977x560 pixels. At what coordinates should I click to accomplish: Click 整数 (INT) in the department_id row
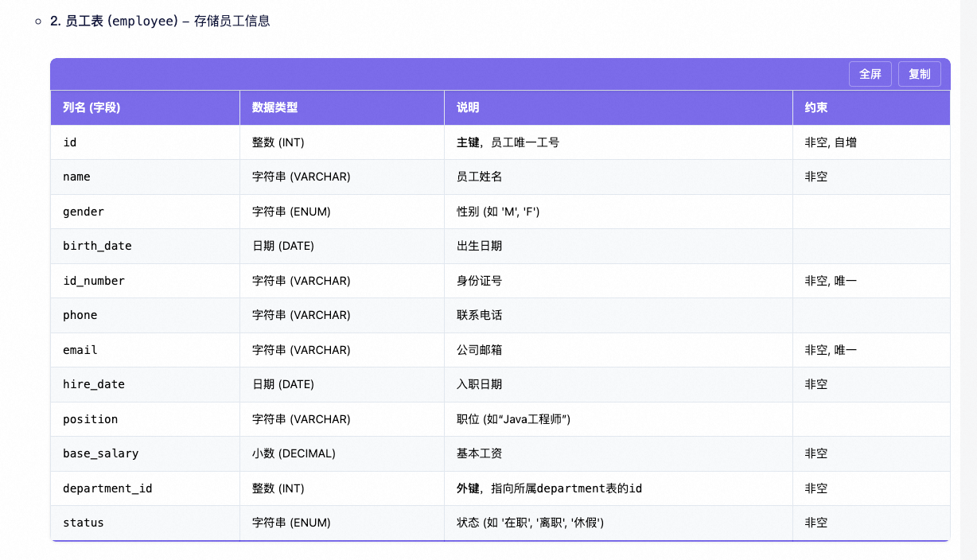point(342,488)
